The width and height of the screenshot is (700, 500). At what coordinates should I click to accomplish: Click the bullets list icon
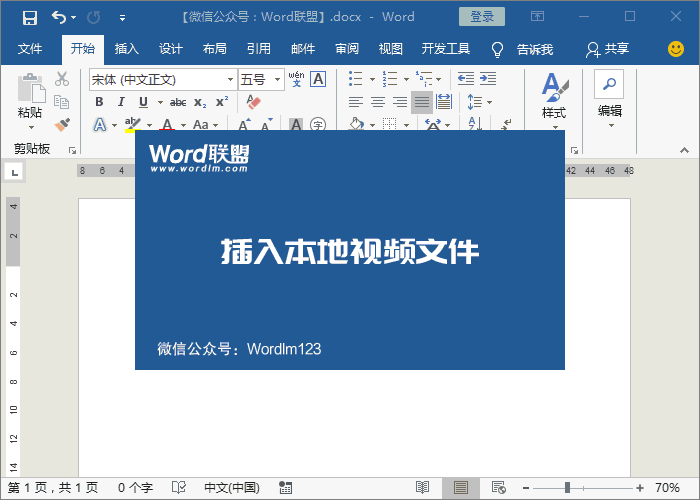tap(356, 79)
